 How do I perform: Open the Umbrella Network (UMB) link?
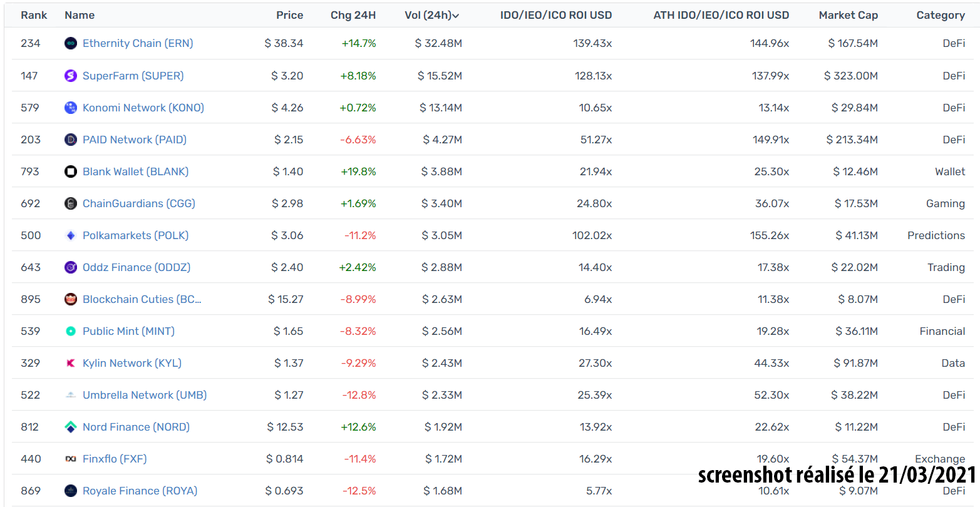click(x=145, y=395)
